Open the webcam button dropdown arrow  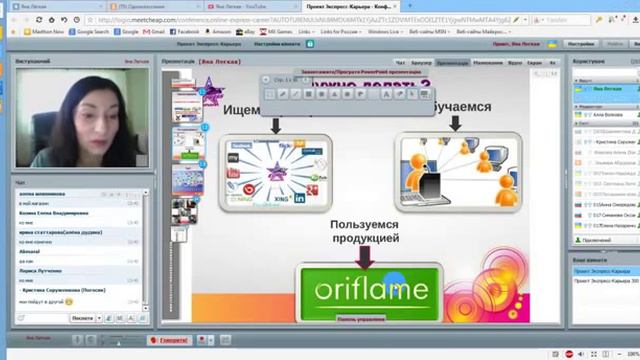pos(211,340)
